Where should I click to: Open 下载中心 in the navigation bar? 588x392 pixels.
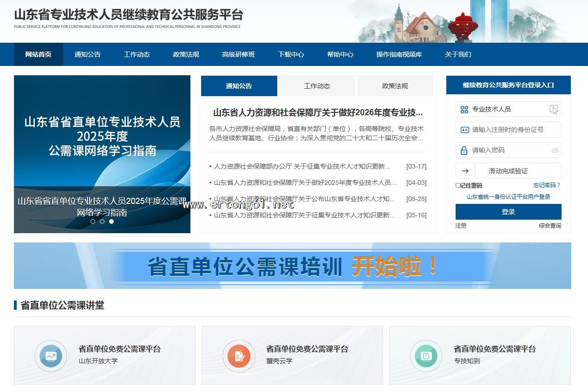[291, 54]
